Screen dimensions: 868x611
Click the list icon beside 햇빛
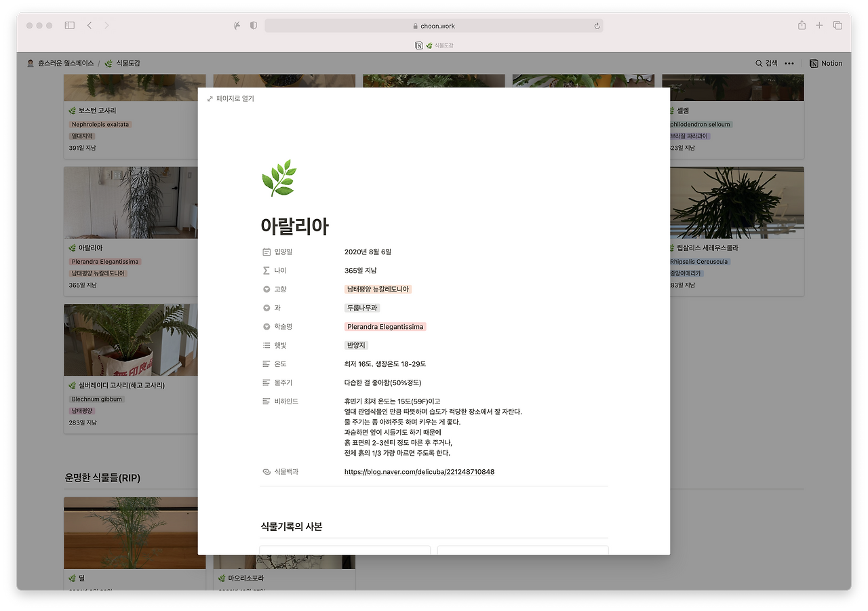(x=267, y=345)
